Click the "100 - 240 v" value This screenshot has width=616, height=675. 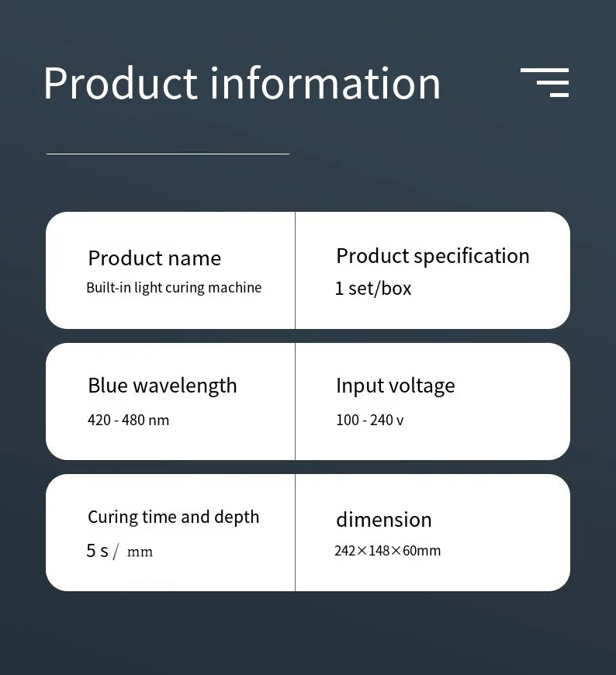point(369,421)
